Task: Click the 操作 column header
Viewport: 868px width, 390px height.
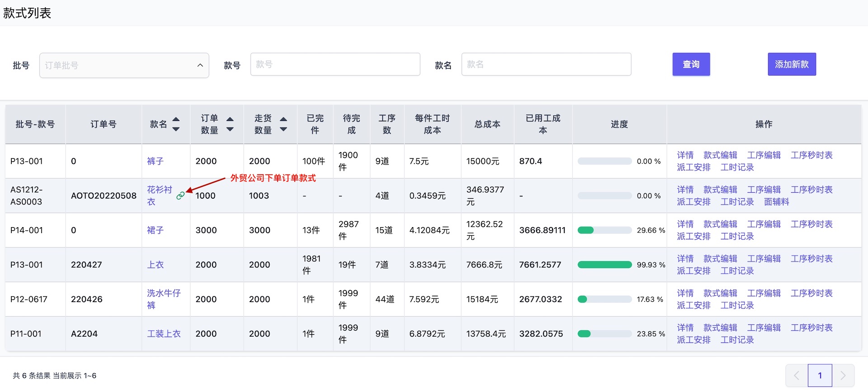Action: [764, 124]
